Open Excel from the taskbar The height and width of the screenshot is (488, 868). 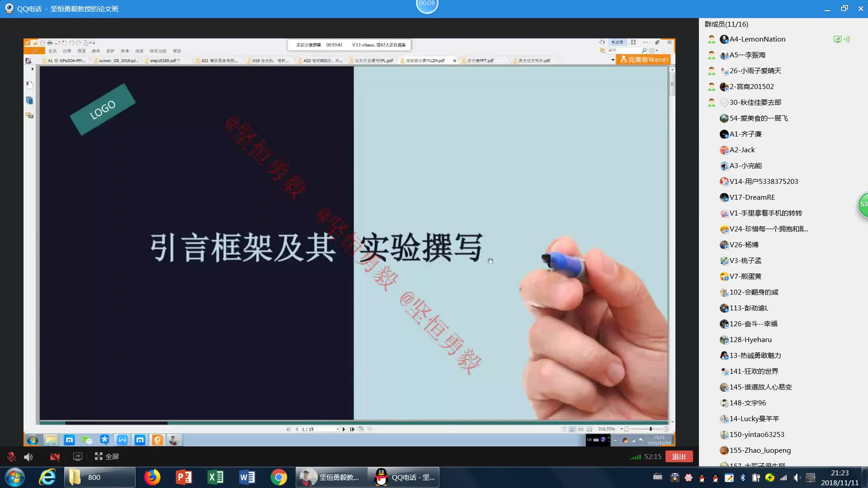pos(215,478)
